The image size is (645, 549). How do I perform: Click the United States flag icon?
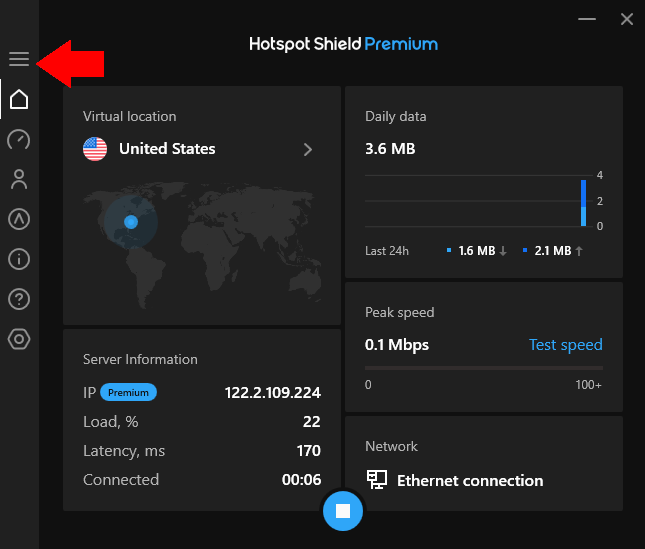95,149
